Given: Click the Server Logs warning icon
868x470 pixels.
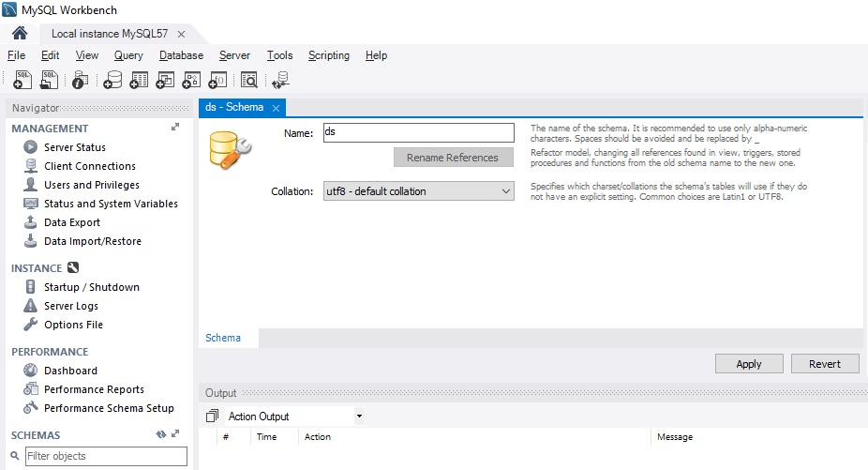Looking at the screenshot, I should pos(30,306).
